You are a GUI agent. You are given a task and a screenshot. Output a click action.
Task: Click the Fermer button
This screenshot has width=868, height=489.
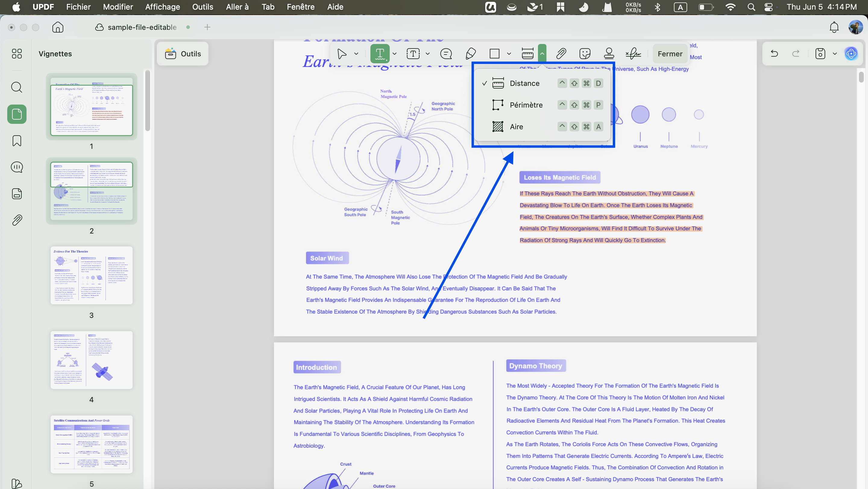pyautogui.click(x=670, y=54)
